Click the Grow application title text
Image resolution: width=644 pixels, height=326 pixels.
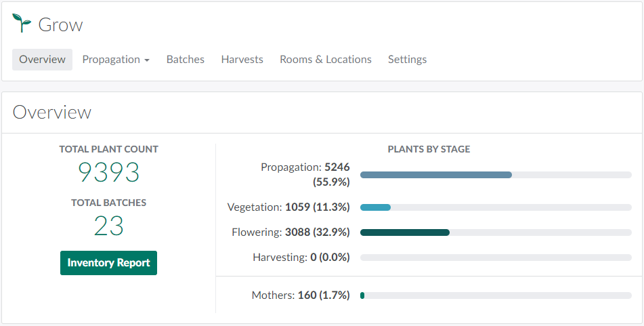tap(60, 25)
